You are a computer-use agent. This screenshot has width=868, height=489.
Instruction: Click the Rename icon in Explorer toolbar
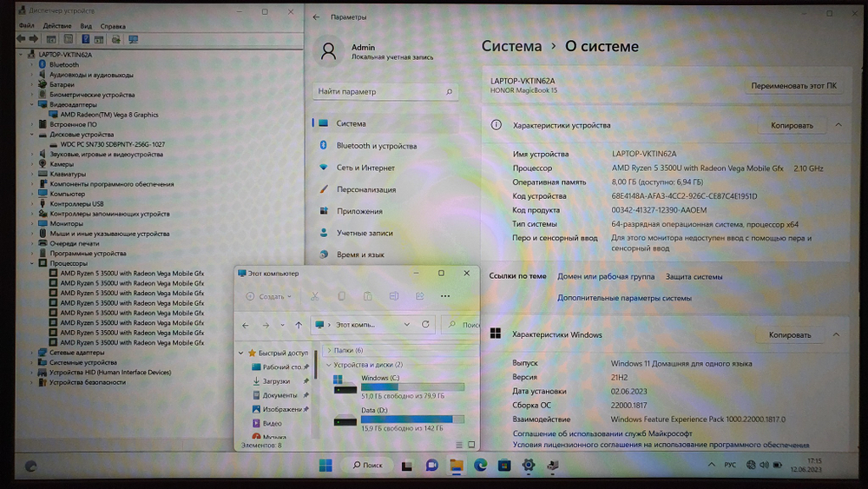[x=393, y=296]
